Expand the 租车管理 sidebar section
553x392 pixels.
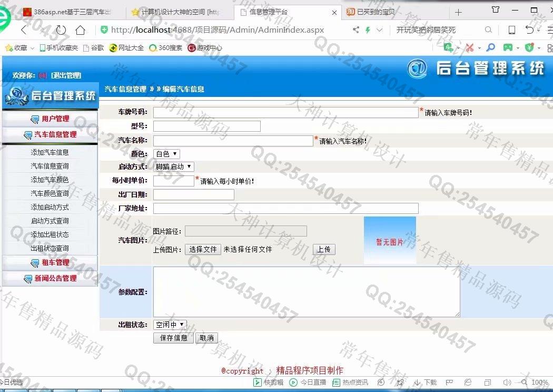tap(50, 262)
